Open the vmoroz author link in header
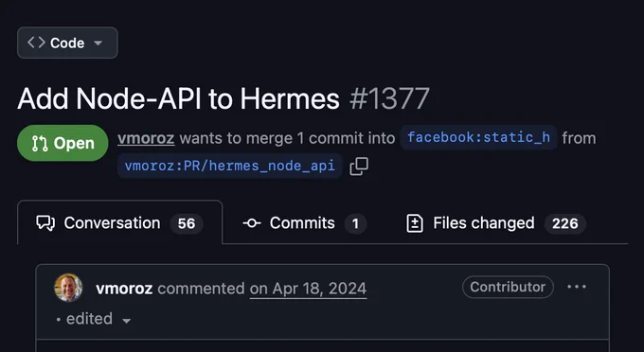The image size is (644, 352). coord(146,138)
